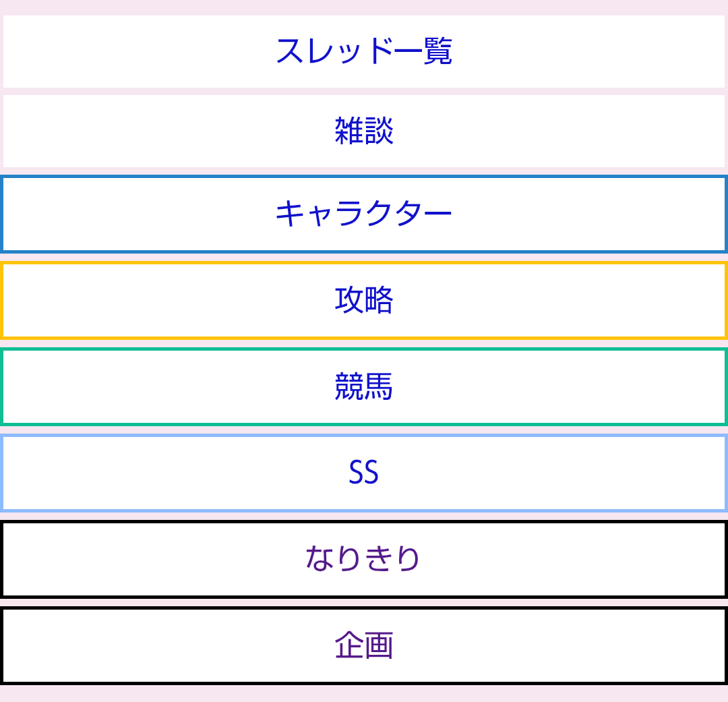Click the SS link text

[364, 473]
